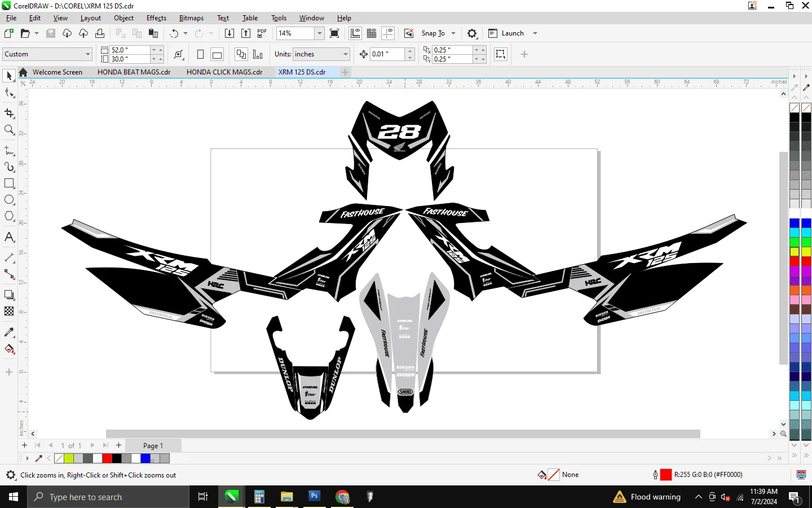Expand the page size Custom dropdown
The width and height of the screenshot is (812, 508).
click(x=88, y=54)
